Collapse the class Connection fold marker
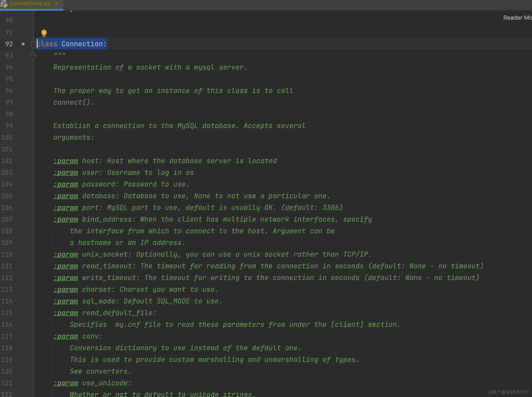Viewport: 532px width, 397px height. tap(33, 44)
